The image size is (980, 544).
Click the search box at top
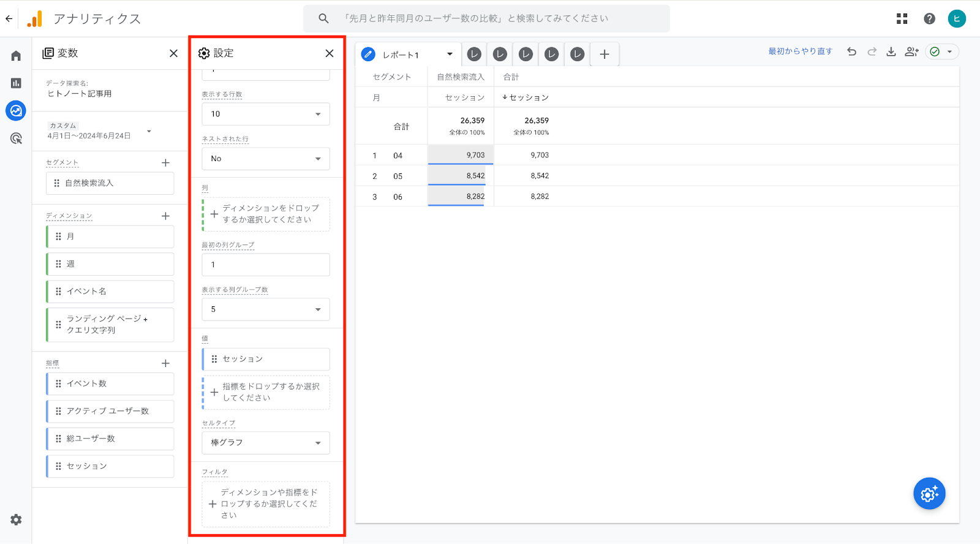coord(486,18)
